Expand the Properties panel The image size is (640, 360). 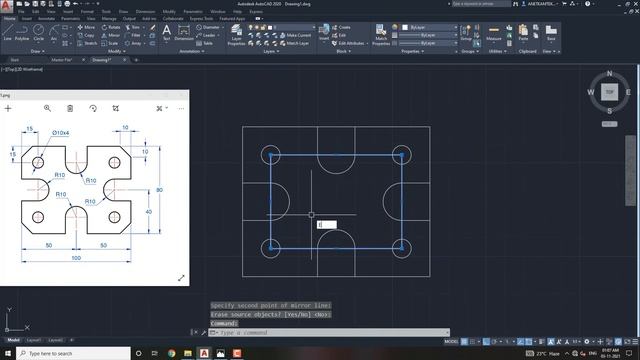413,51
